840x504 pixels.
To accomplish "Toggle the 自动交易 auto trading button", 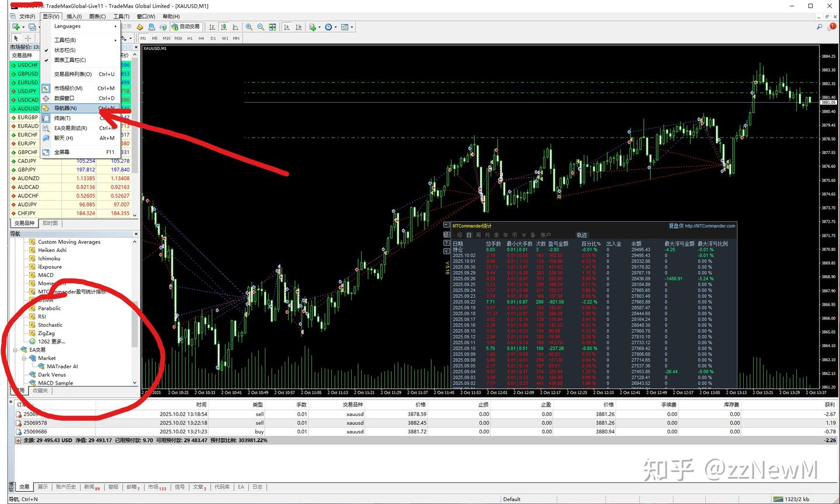I will [x=185, y=27].
